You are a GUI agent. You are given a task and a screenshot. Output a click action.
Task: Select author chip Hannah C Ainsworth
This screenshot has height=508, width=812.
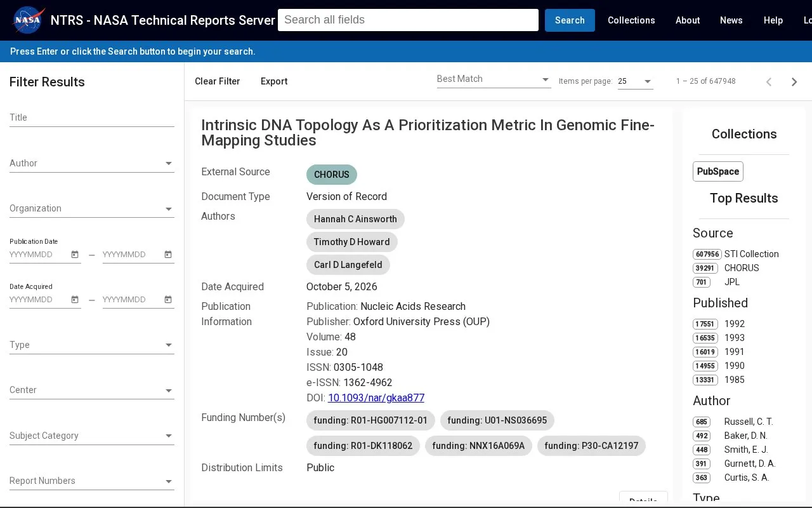coord(355,219)
